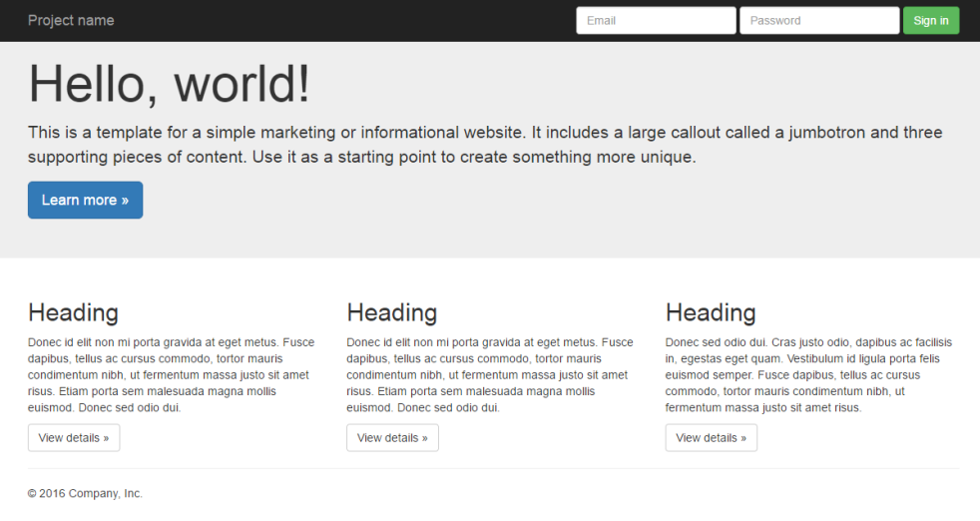Open View details under the middle Heading
The height and width of the screenshot is (521, 980).
click(392, 438)
